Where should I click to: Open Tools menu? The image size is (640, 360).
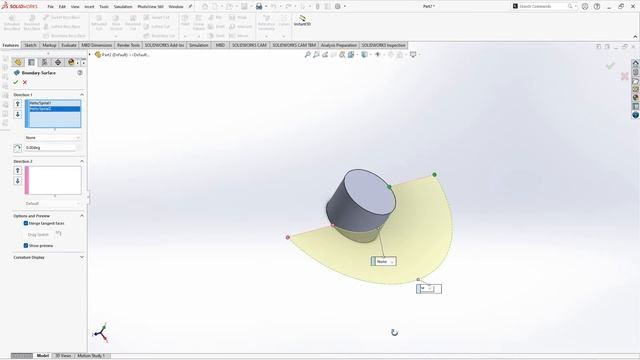pyautogui.click(x=104, y=7)
